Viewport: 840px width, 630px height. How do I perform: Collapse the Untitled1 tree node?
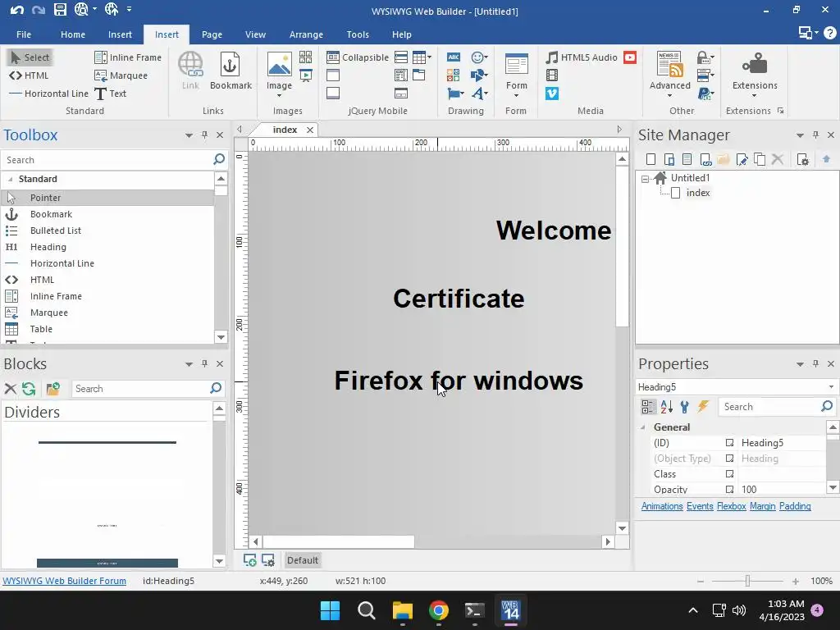pyautogui.click(x=645, y=178)
